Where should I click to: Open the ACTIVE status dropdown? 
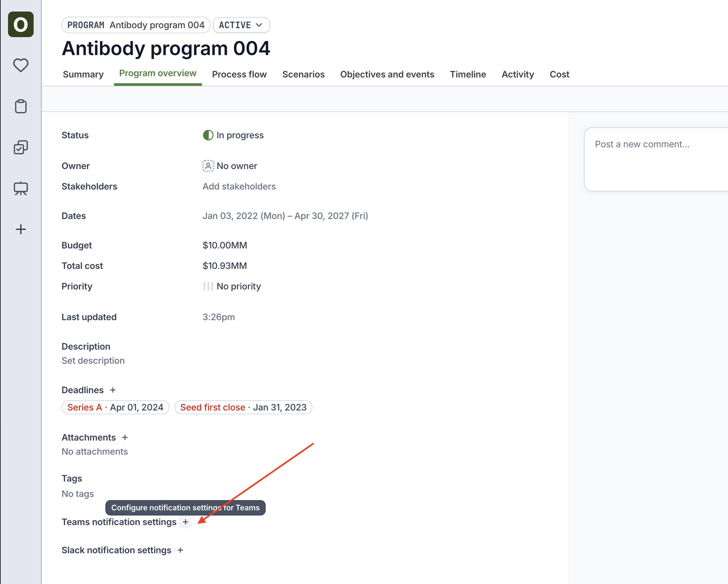(x=241, y=25)
